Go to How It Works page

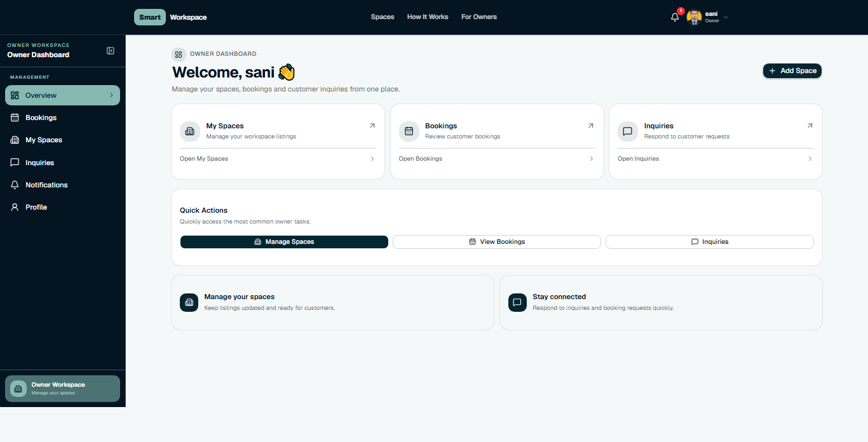point(428,17)
